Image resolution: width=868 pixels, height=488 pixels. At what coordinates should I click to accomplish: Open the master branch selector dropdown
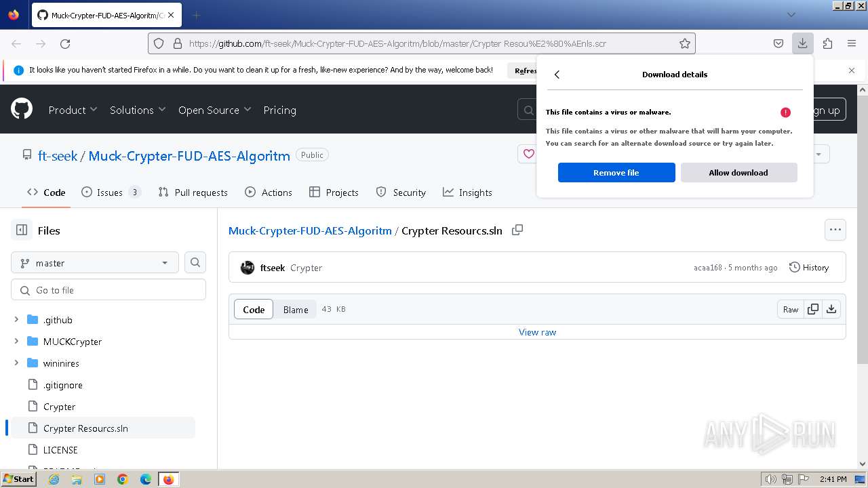pos(94,263)
